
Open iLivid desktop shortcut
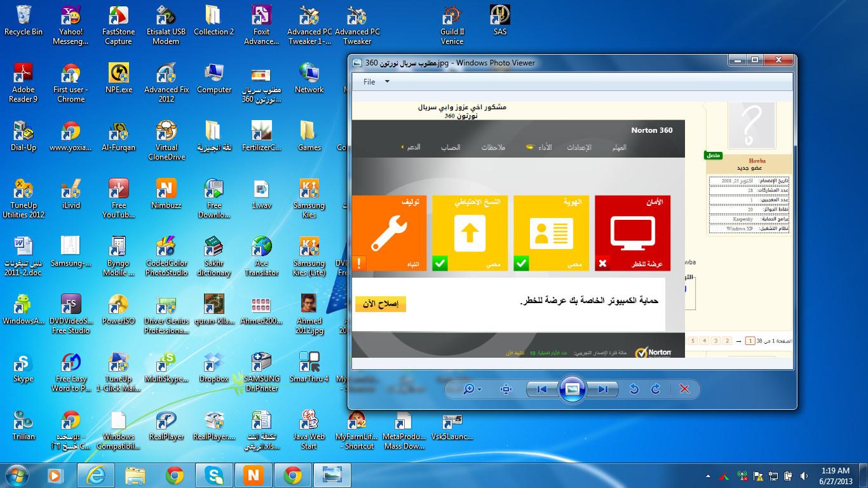71,194
